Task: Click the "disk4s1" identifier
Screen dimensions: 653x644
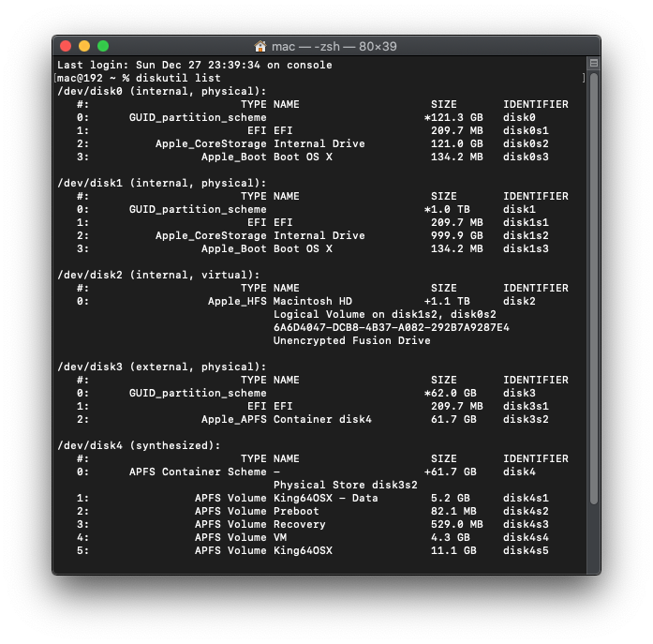Action: click(x=526, y=498)
